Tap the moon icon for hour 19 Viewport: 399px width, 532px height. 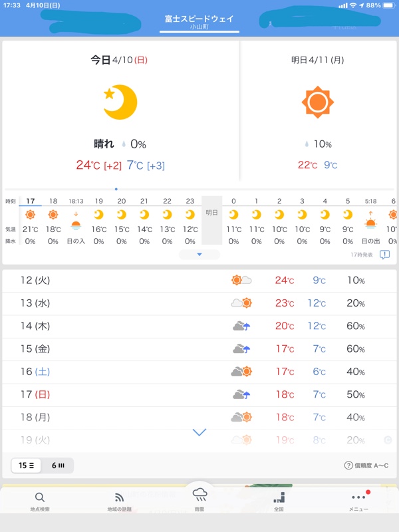click(98, 214)
